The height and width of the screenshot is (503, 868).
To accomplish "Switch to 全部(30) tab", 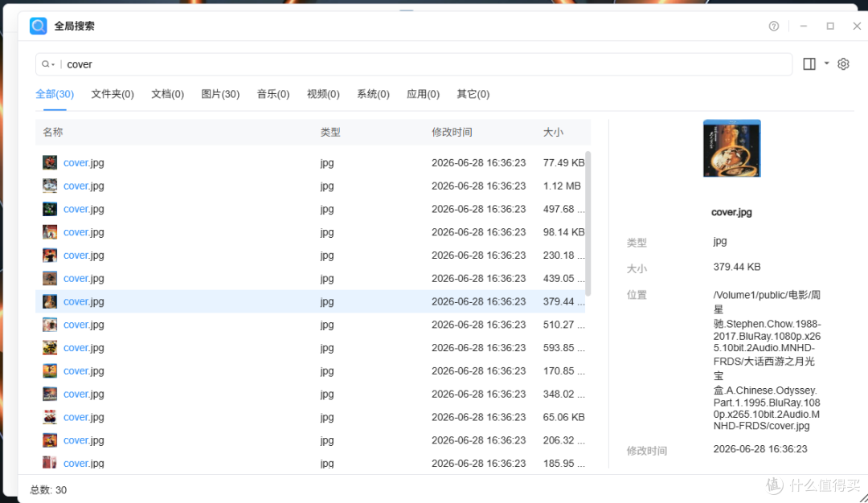I will 55,94.
